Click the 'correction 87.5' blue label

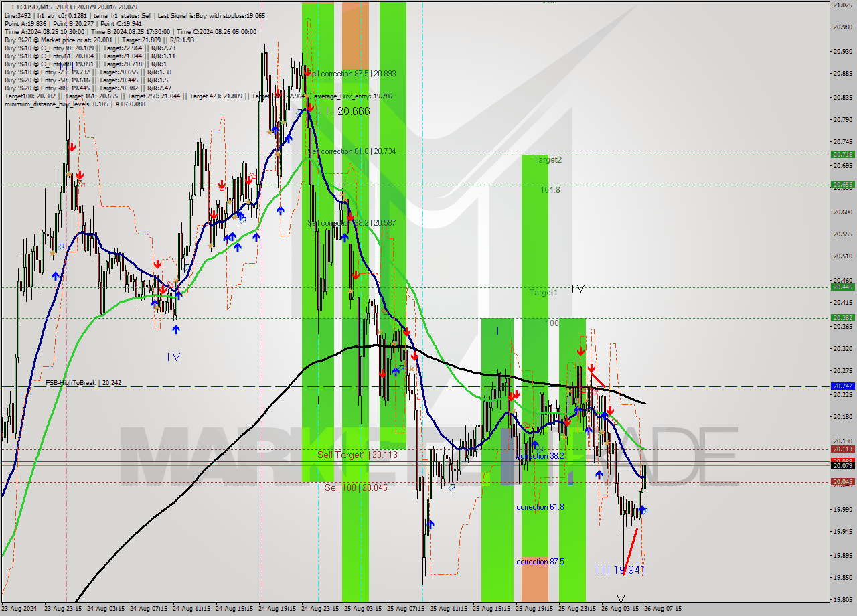(x=540, y=562)
